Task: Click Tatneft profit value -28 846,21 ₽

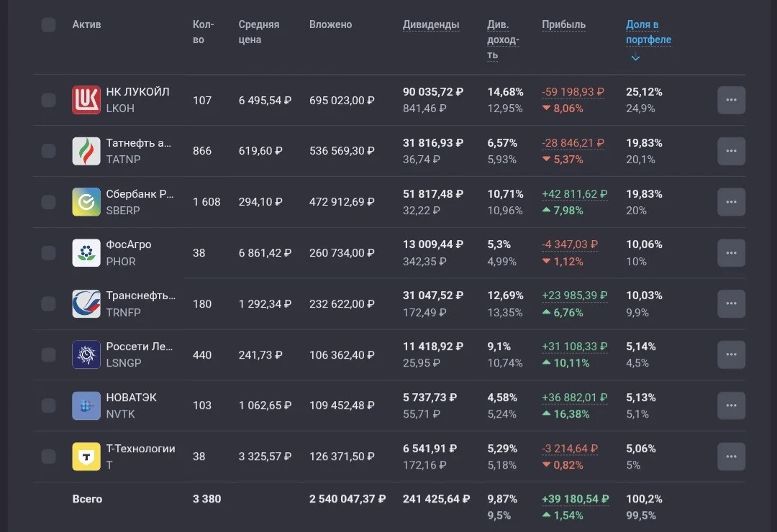Action: (573, 143)
